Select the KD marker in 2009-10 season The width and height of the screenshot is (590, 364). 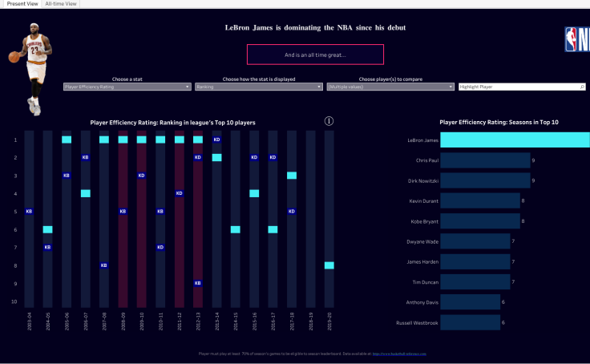click(x=141, y=176)
